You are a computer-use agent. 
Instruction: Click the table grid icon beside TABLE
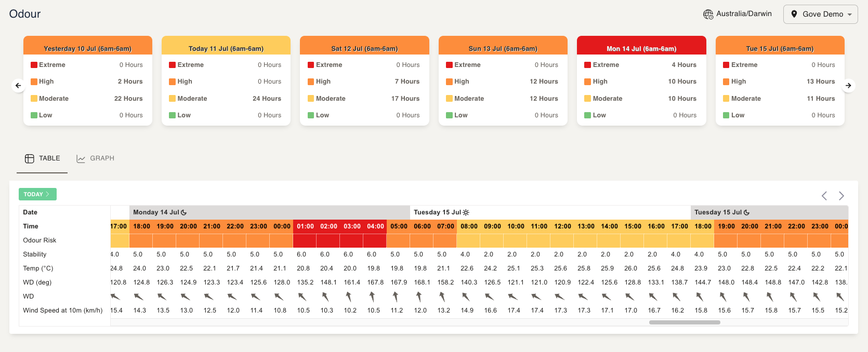[30, 158]
